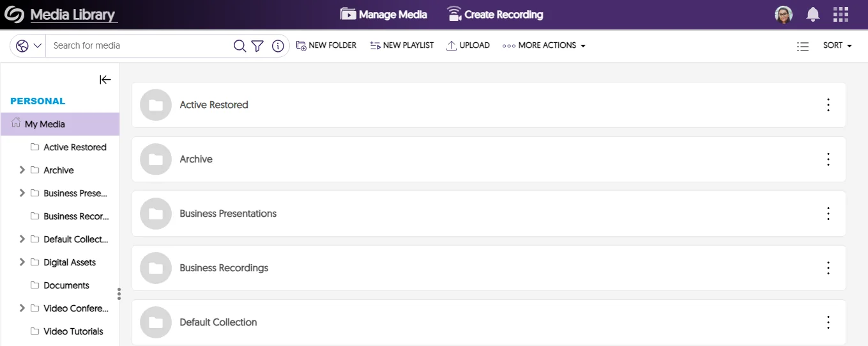
Task: Click the sidebar resize handle dots
Action: [x=119, y=294]
